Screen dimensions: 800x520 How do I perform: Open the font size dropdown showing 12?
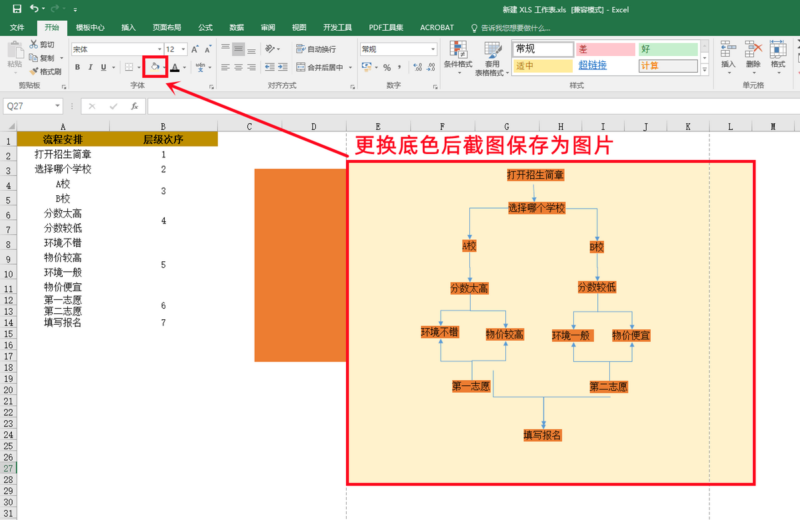[x=183, y=49]
